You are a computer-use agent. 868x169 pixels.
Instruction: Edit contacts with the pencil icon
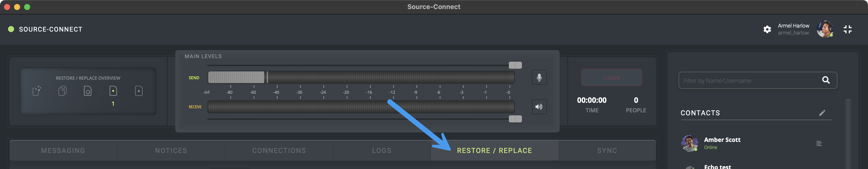point(822,113)
